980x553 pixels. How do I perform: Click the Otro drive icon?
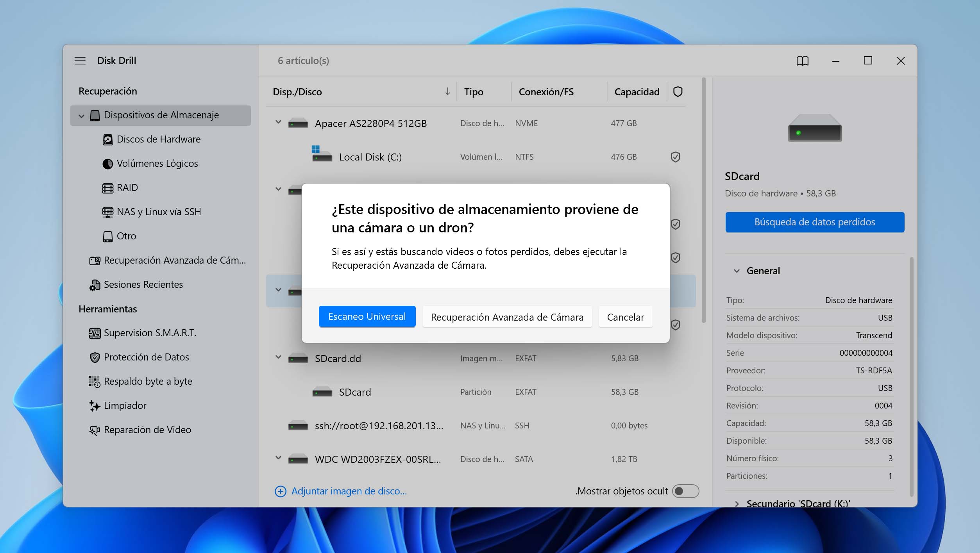pos(107,236)
